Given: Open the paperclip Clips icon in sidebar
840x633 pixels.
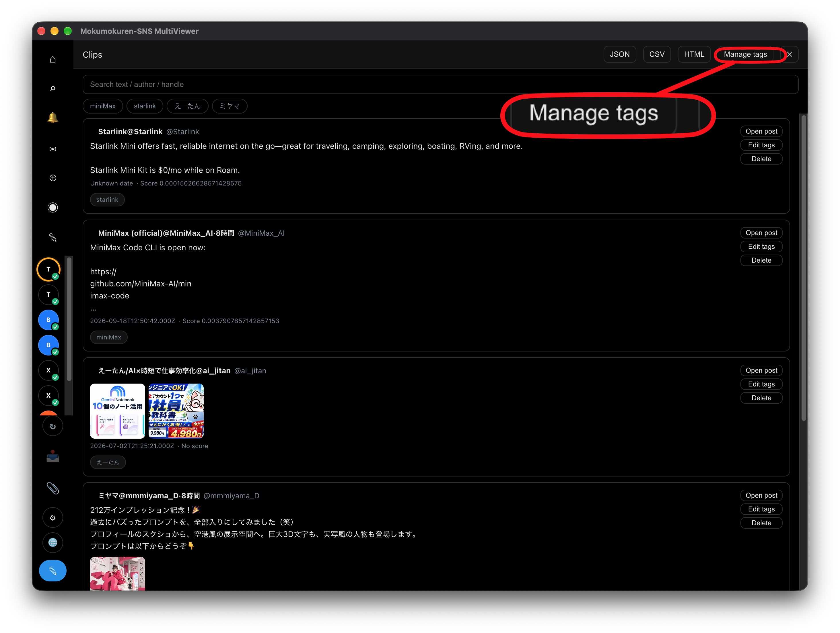Looking at the screenshot, I should [x=53, y=488].
